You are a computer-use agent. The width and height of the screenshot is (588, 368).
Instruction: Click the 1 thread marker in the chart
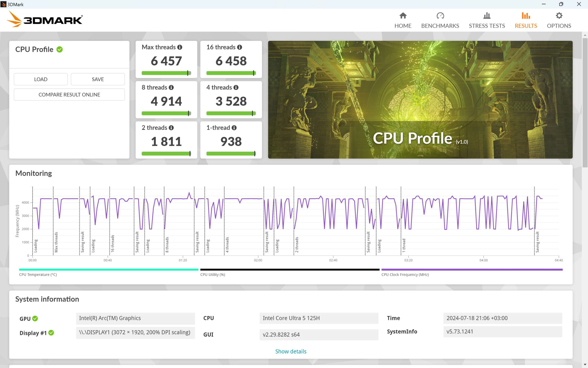pyautogui.click(x=404, y=246)
